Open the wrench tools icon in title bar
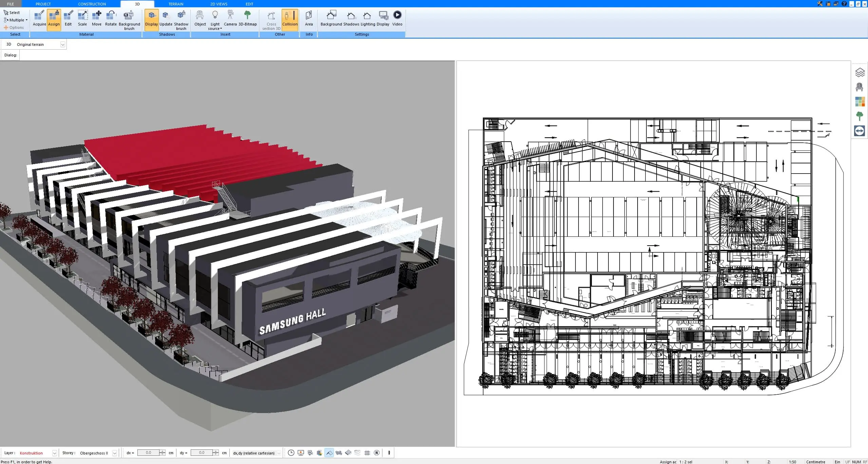Image resolution: width=868 pixels, height=464 pixels. click(820, 4)
